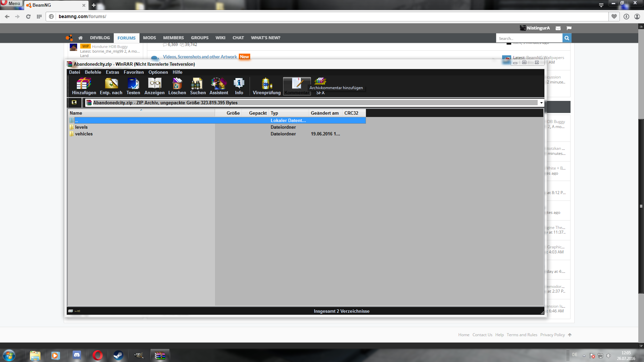Click the Contact Us footer link

pyautogui.click(x=482, y=335)
